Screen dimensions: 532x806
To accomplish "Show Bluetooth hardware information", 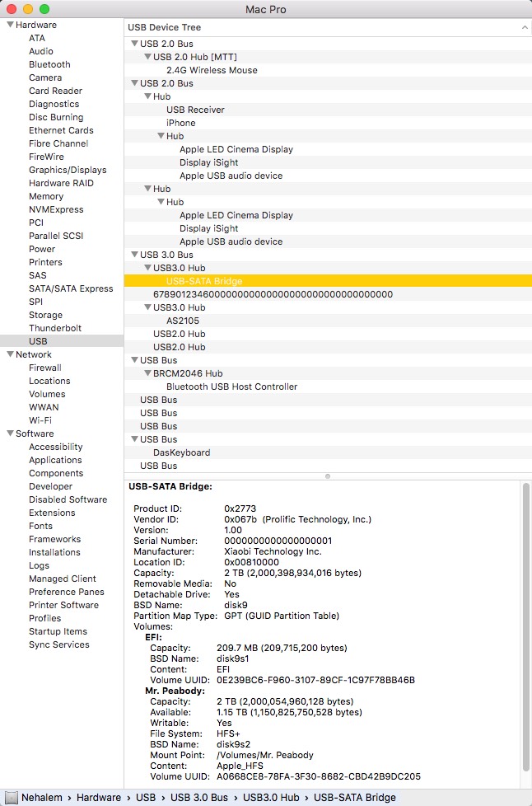I will pos(49,64).
